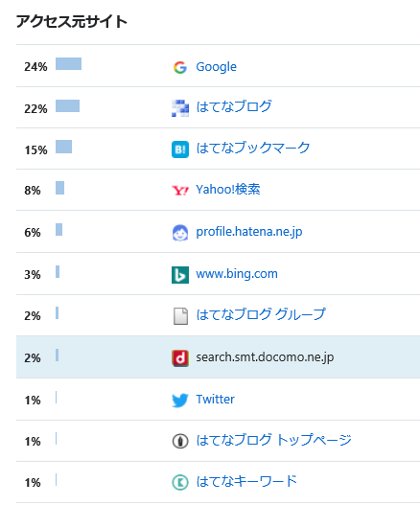The height and width of the screenshot is (505, 420).
Task: Click the はてなブログ favicon icon
Action: [x=180, y=108]
